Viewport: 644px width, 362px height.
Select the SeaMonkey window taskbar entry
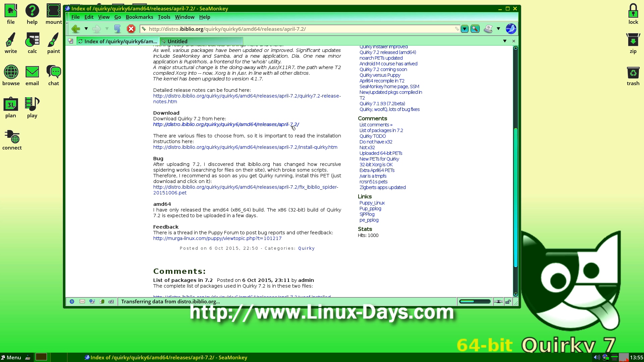click(166, 357)
